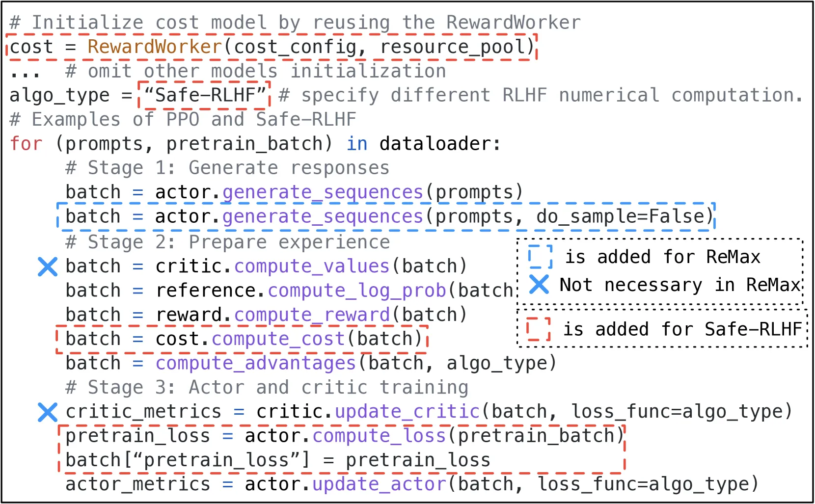Click the "Not necessary in ReMax" legend text
This screenshot has height=504, width=815.
pos(680,285)
